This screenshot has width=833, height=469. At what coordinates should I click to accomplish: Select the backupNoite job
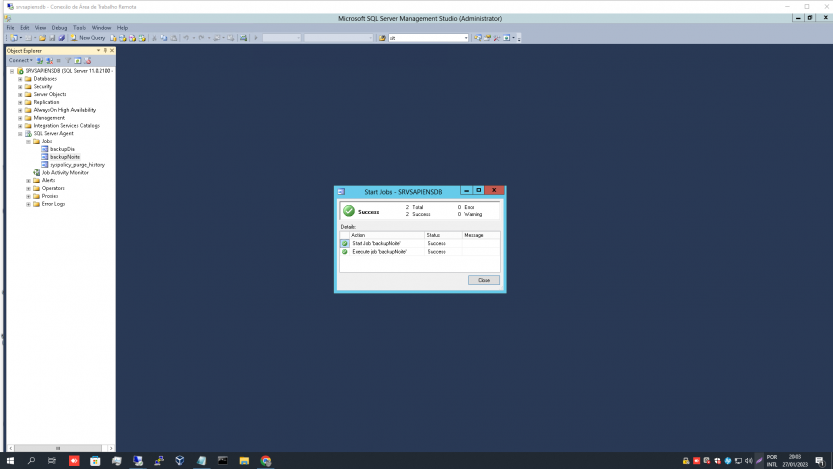[65, 157]
